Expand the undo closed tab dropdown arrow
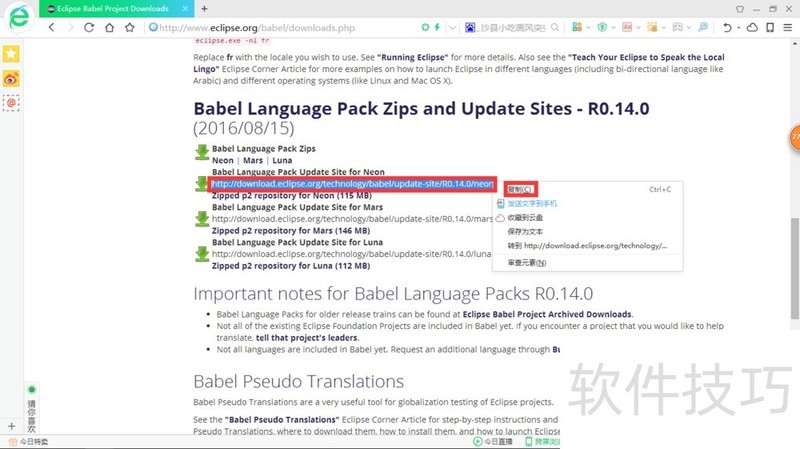The image size is (800, 449). pyautogui.click(x=738, y=28)
